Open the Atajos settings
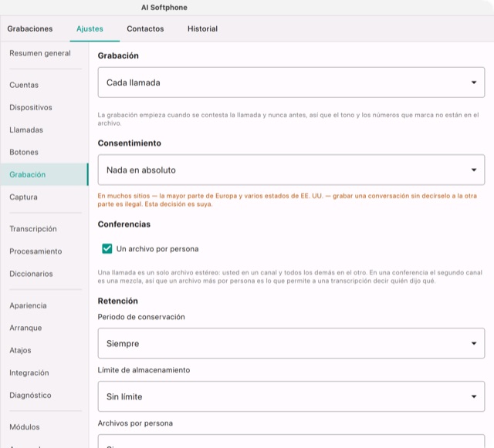The height and width of the screenshot is (448, 494). point(20,350)
